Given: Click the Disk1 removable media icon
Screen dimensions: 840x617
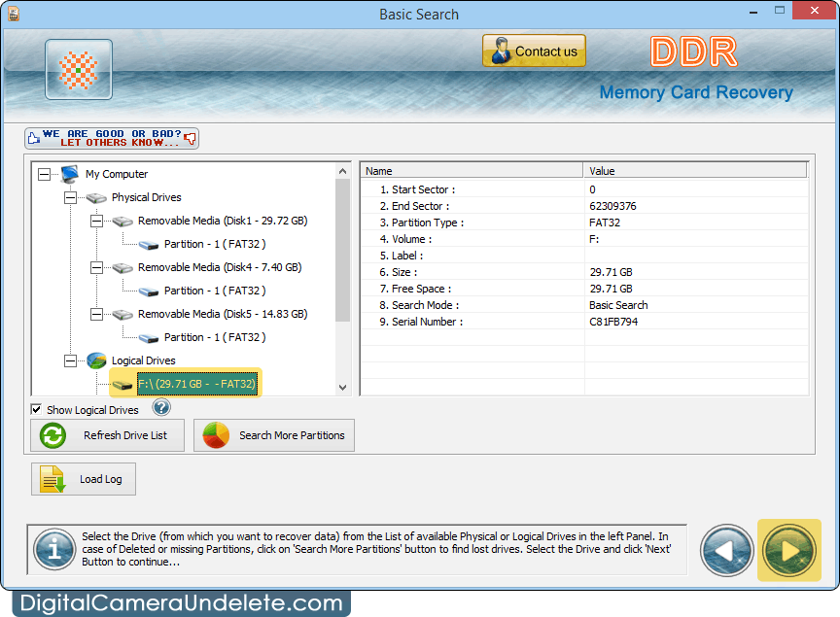Looking at the screenshot, I should [x=122, y=222].
